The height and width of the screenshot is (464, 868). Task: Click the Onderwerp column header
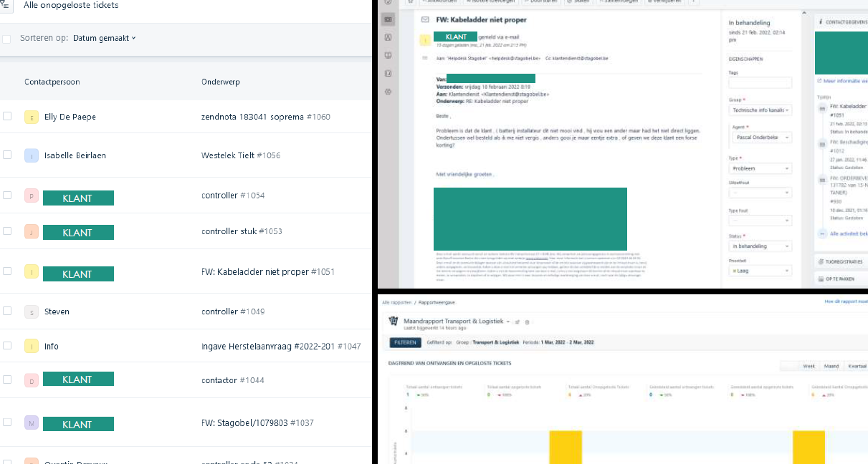pyautogui.click(x=221, y=82)
